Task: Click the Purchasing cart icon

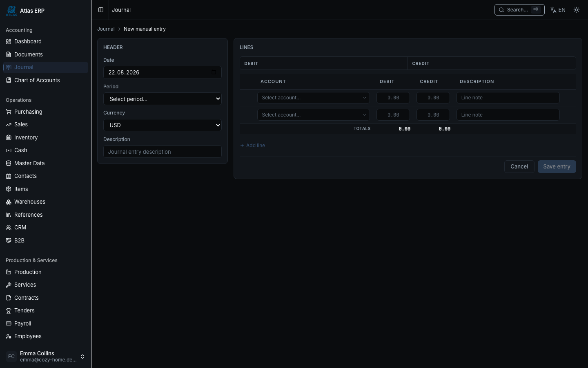Action: pos(9,112)
